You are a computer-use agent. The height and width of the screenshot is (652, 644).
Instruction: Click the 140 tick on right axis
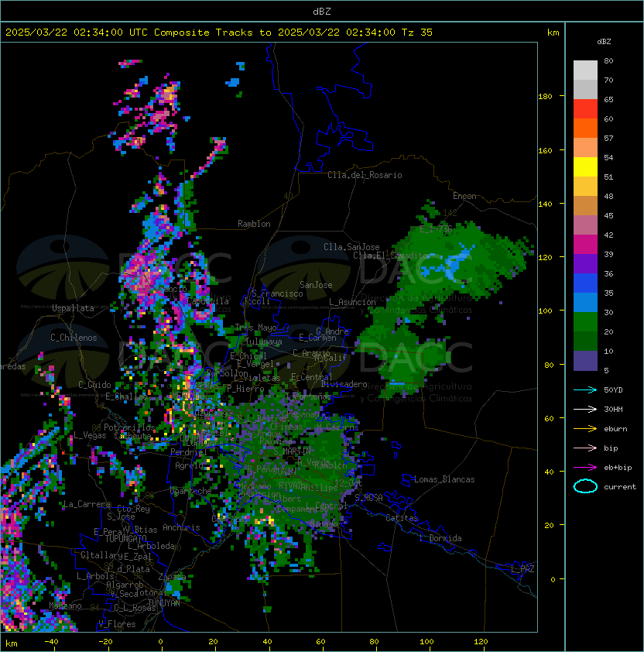pyautogui.click(x=545, y=204)
